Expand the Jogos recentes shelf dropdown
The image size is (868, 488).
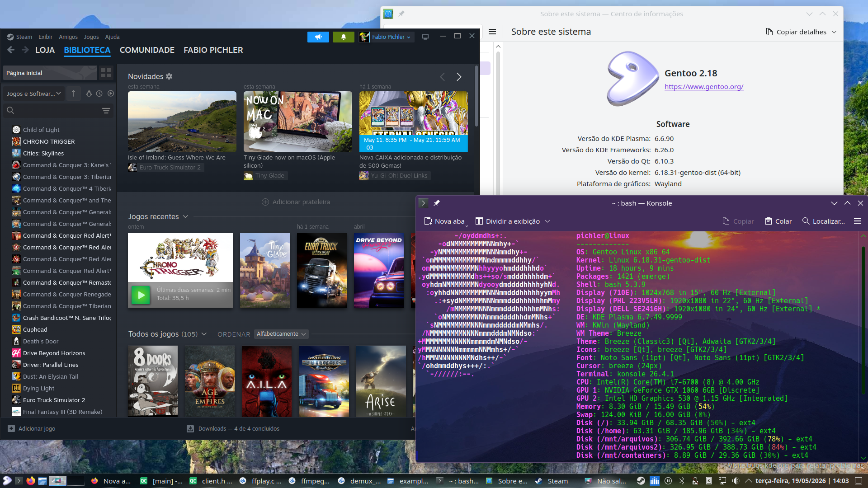[185, 217]
